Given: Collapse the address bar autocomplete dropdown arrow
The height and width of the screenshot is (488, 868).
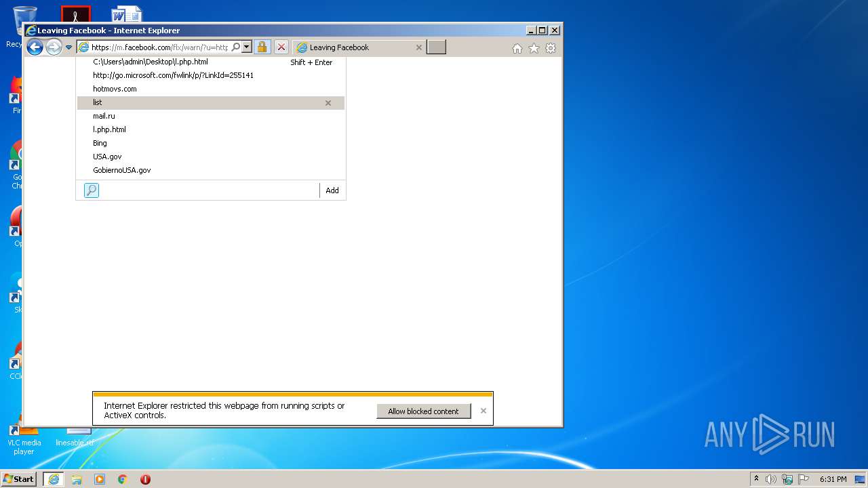Looking at the screenshot, I should tap(246, 47).
